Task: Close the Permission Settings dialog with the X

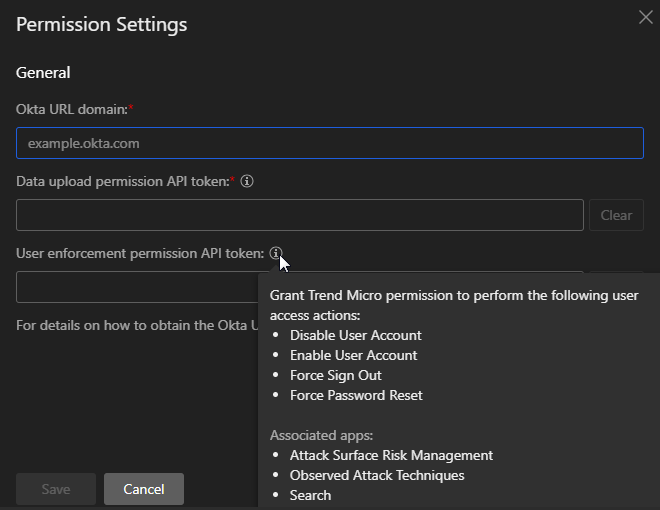Action: (646, 16)
